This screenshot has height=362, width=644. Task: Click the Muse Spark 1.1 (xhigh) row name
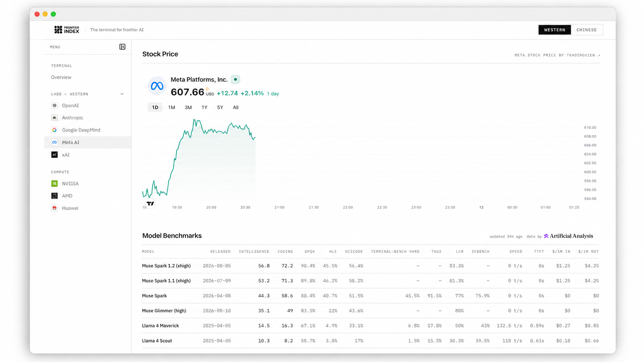(x=166, y=281)
